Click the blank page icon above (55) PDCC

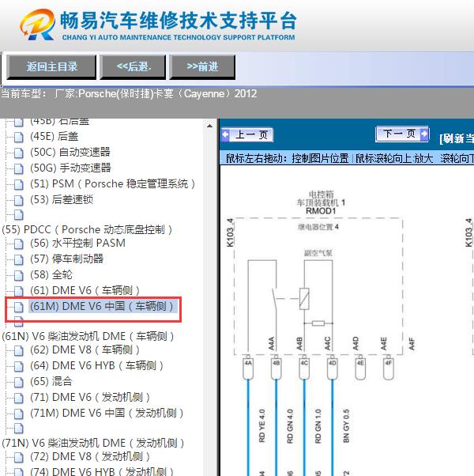click(18, 214)
